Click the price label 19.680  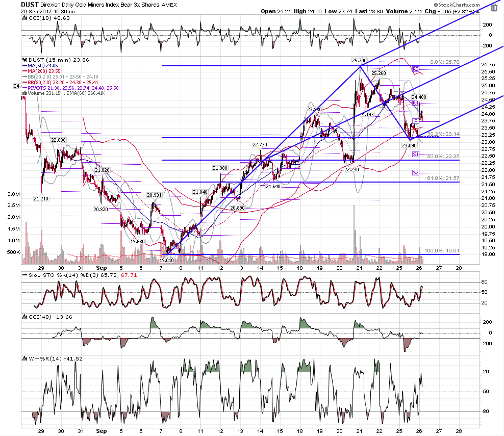137,242
